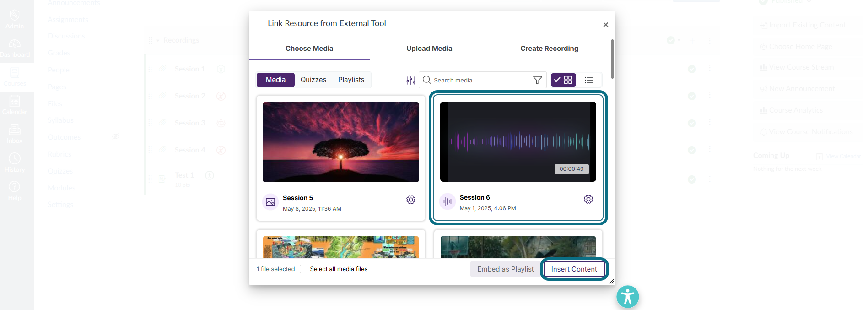This screenshot has height=310, width=868.
Task: Open the accessibility widget
Action: pos(628,297)
